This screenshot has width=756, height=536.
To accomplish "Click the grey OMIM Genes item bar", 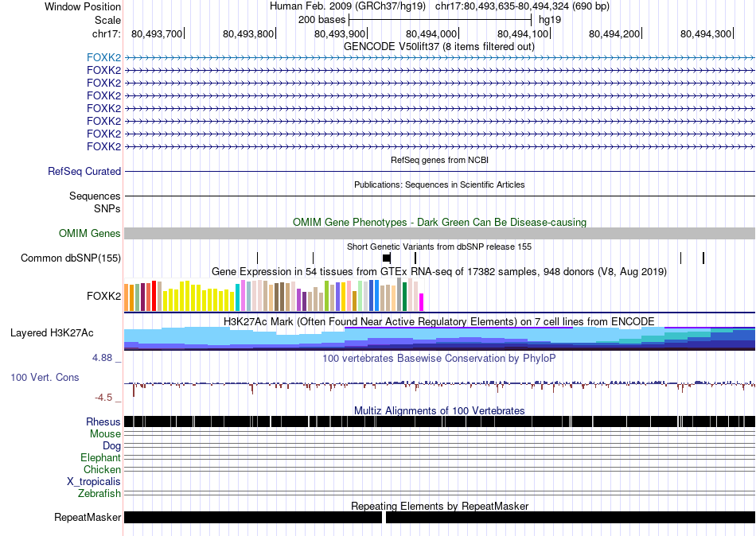I will pyautogui.click(x=439, y=233).
